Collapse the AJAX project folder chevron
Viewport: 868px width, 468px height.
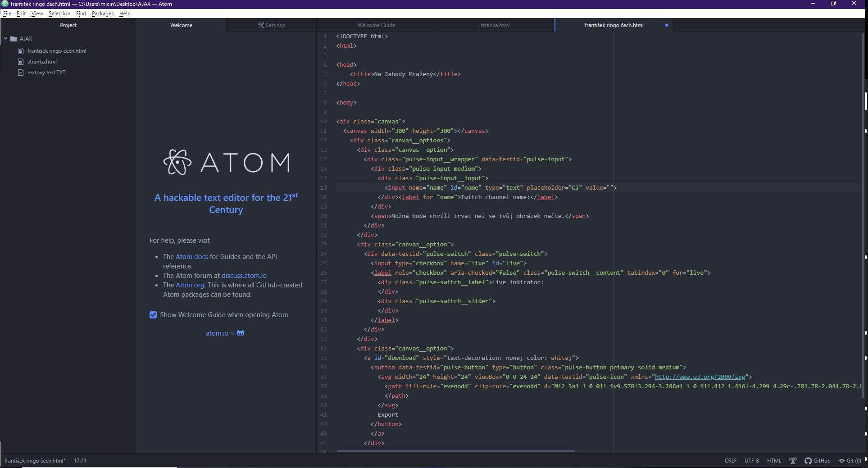point(5,39)
